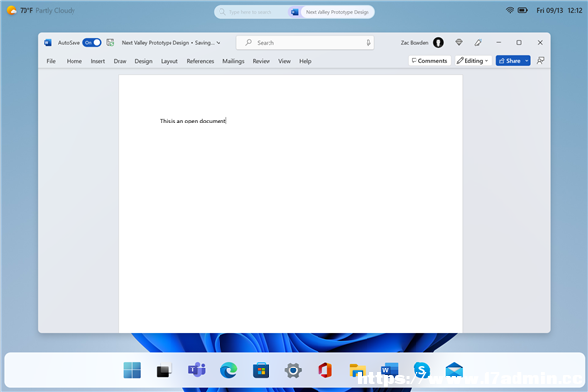Screen dimensions: 588x392
Task: Open the Draw tab
Action: coord(120,61)
